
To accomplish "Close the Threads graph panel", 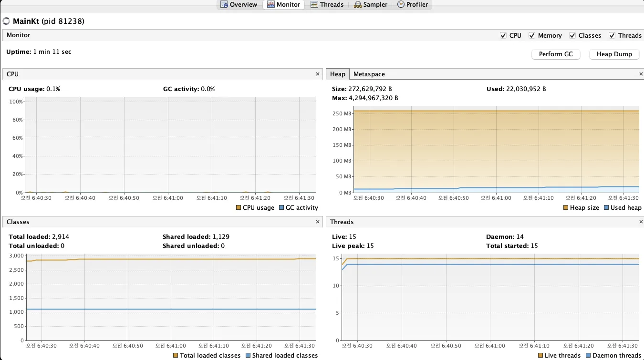I will coord(641,222).
